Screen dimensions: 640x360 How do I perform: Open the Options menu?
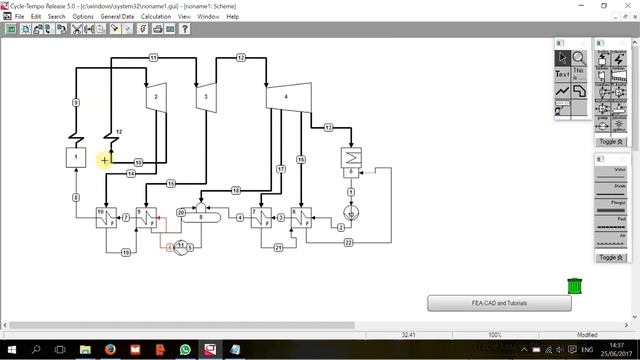(x=83, y=17)
